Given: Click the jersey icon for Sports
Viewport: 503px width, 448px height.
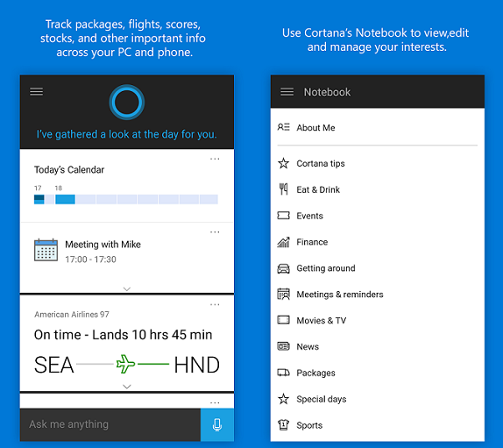Looking at the screenshot, I should tap(283, 425).
